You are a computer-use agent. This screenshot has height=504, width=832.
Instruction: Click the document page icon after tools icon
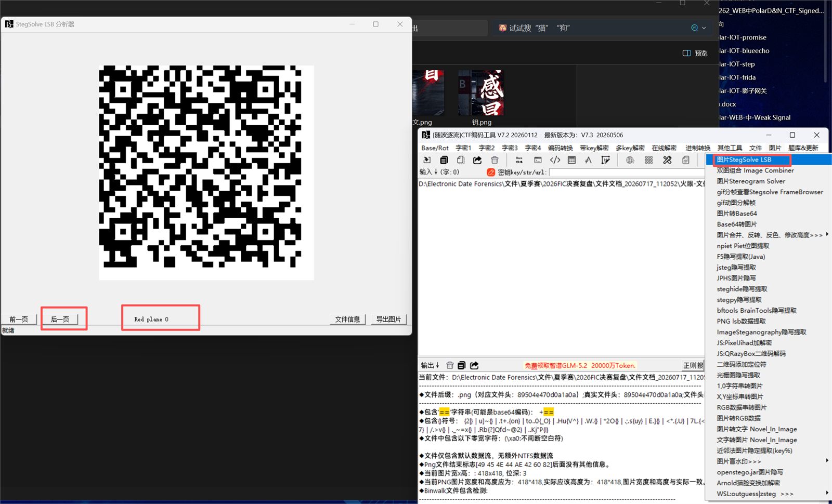[686, 160]
